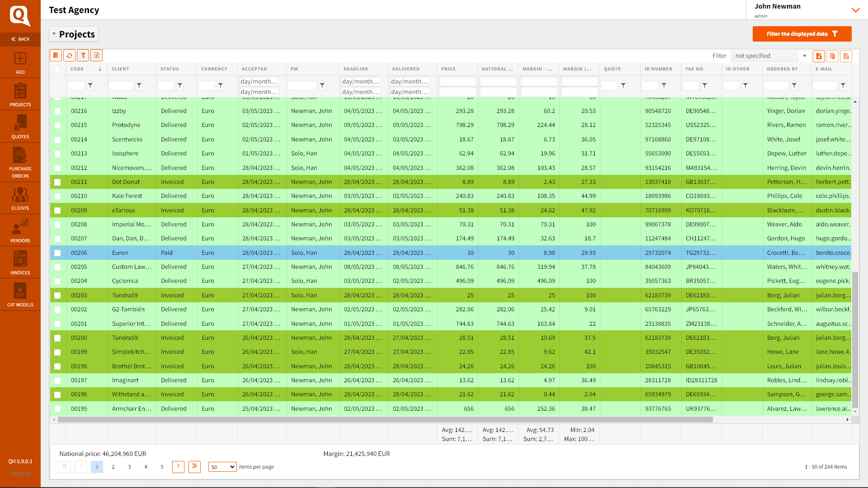Open the Client column filter operator
Screen dimensions: 868x488
click(139, 85)
